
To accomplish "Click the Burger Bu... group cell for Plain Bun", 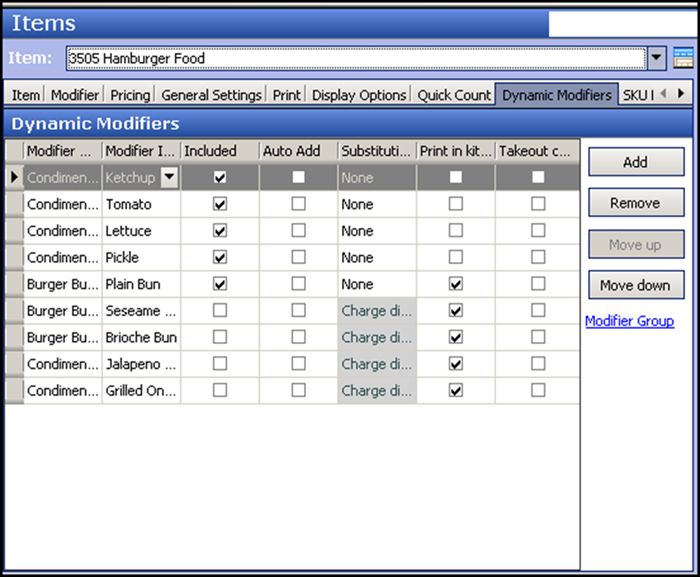I will click(x=62, y=284).
